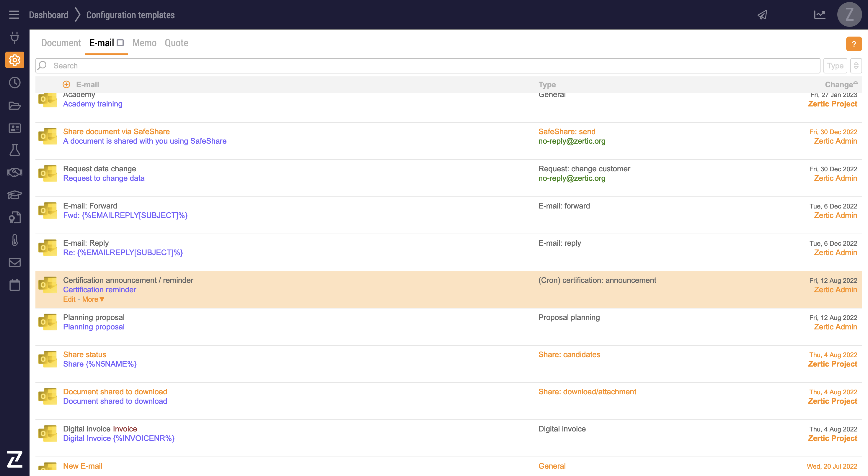The width and height of the screenshot is (868, 476).
Task: Click the graduation cap sidebar icon
Action: 14,195
